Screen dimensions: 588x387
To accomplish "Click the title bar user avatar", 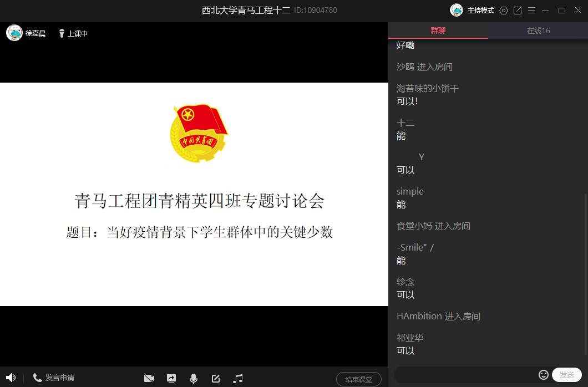I will (457, 10).
